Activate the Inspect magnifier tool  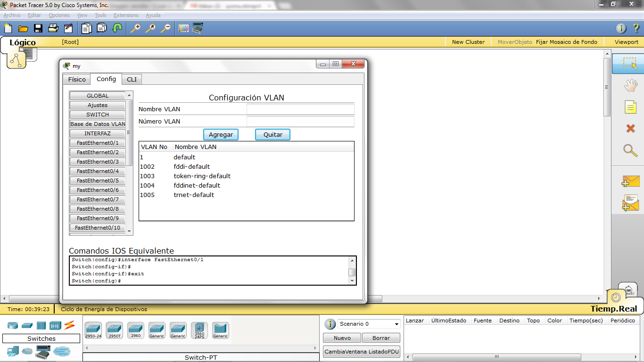pyautogui.click(x=630, y=150)
